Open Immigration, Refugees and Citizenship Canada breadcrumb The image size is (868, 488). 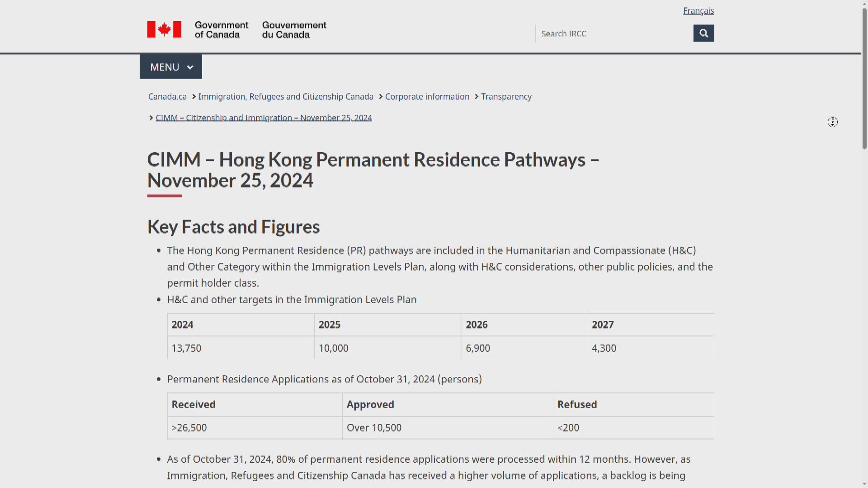pyautogui.click(x=285, y=97)
